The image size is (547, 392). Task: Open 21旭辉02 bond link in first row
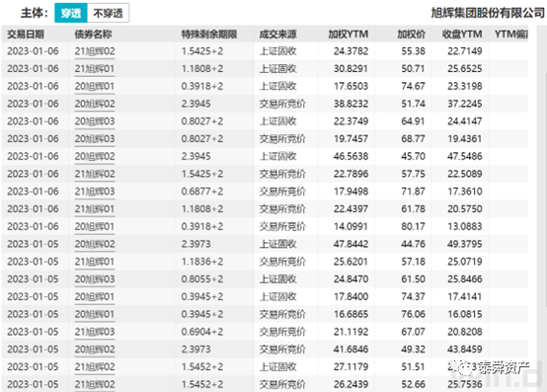pos(95,51)
